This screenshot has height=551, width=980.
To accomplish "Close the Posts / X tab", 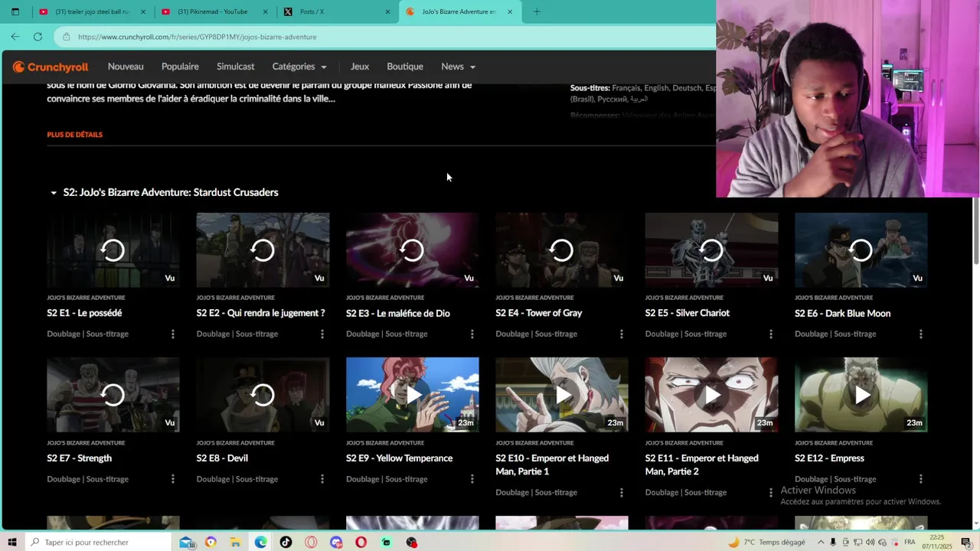I will click(387, 11).
